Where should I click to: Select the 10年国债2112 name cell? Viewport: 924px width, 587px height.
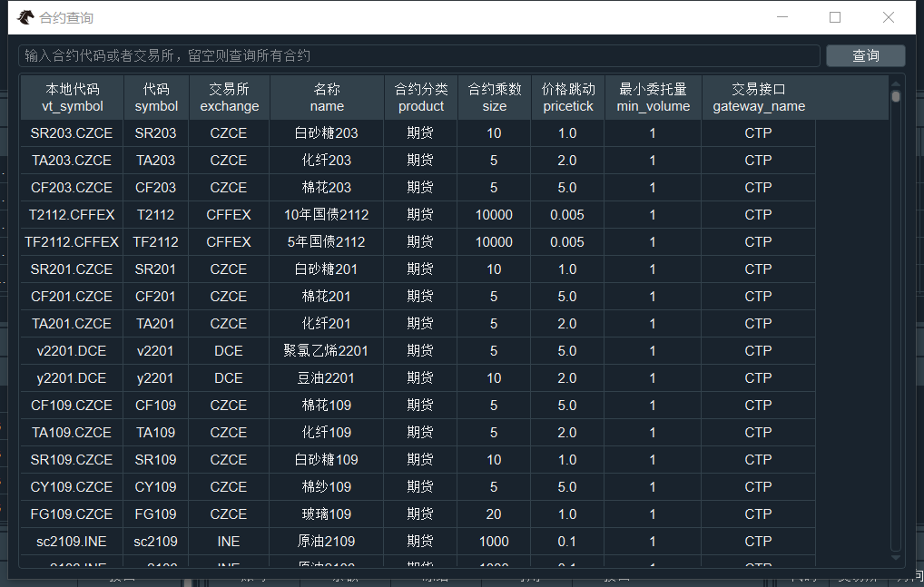(x=326, y=215)
